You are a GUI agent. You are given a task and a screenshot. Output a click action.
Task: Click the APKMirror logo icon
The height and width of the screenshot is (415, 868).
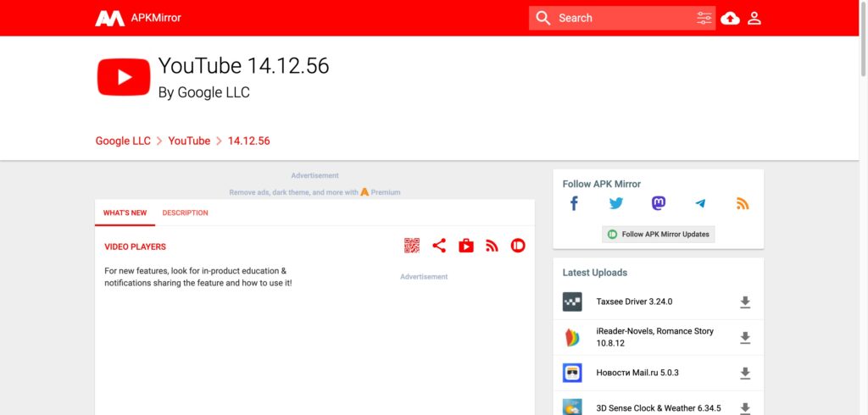109,19
